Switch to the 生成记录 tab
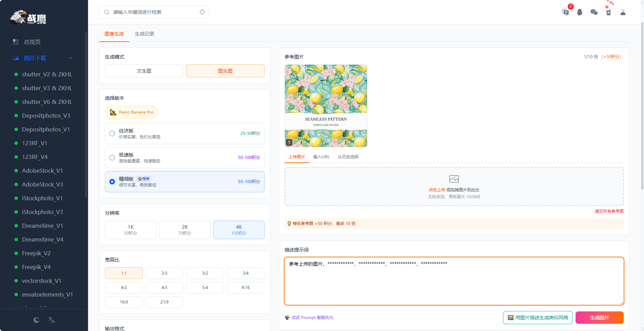 144,34
